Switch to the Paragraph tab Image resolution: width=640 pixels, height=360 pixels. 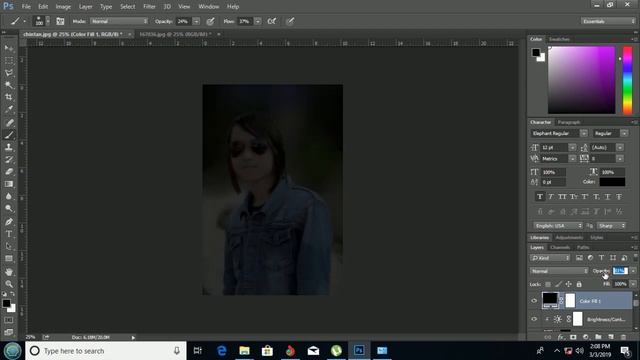[x=569, y=122]
